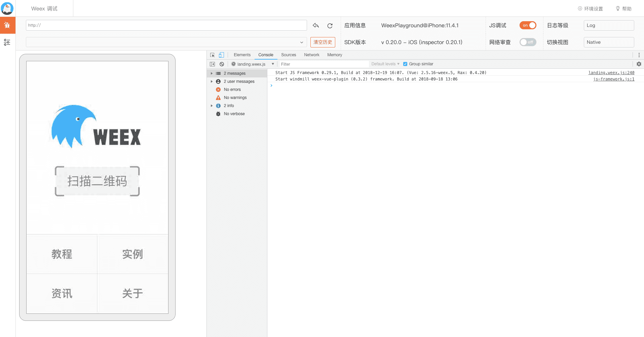Expand 2 messages row

click(x=212, y=73)
